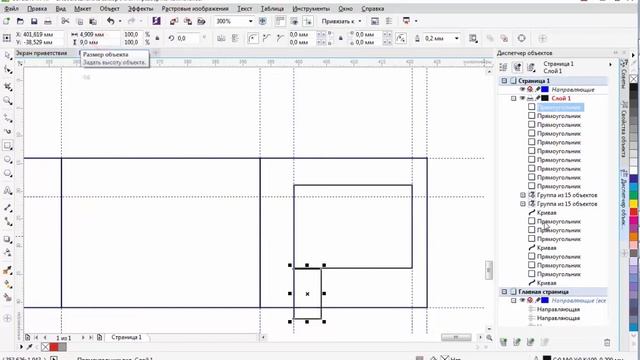Click the no-color X swatch in palette
The height and width of the screenshot is (360, 640).
coord(633,78)
